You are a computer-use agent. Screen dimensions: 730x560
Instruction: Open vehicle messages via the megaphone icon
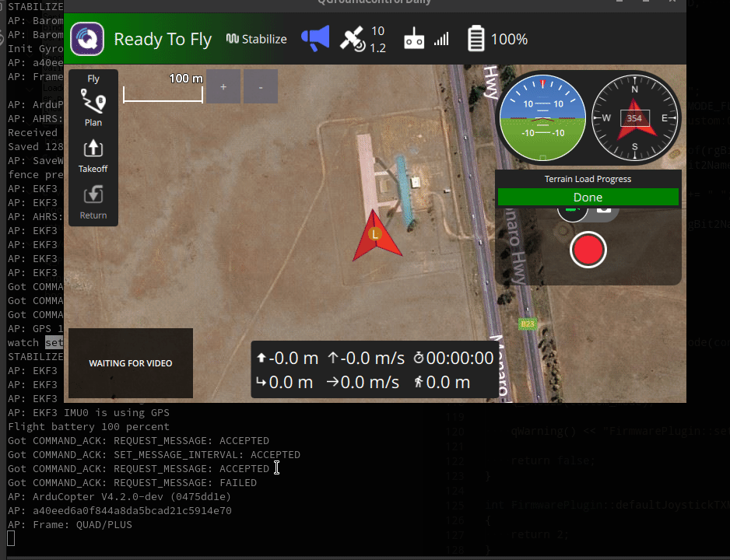[x=315, y=38]
